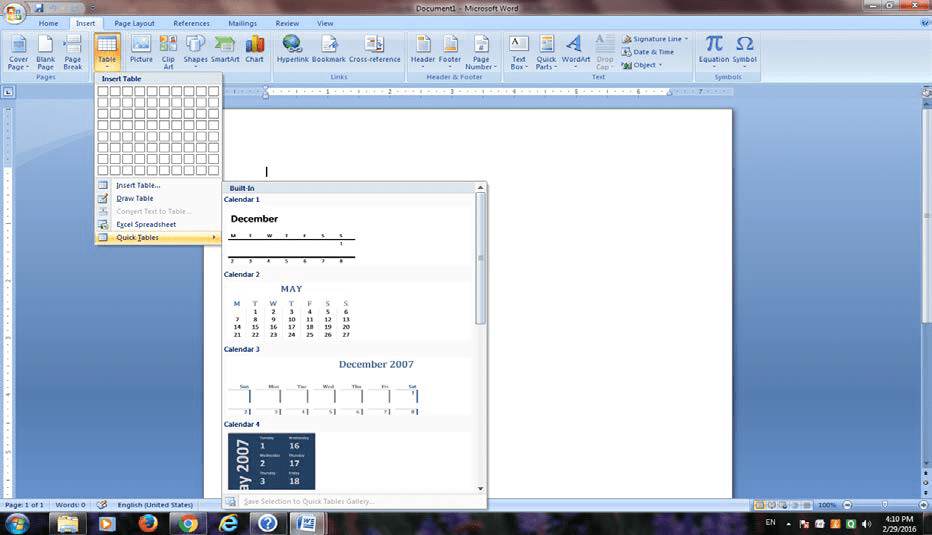Open the Footer dropdown
Viewport: 932px width, 535px height.
point(450,51)
